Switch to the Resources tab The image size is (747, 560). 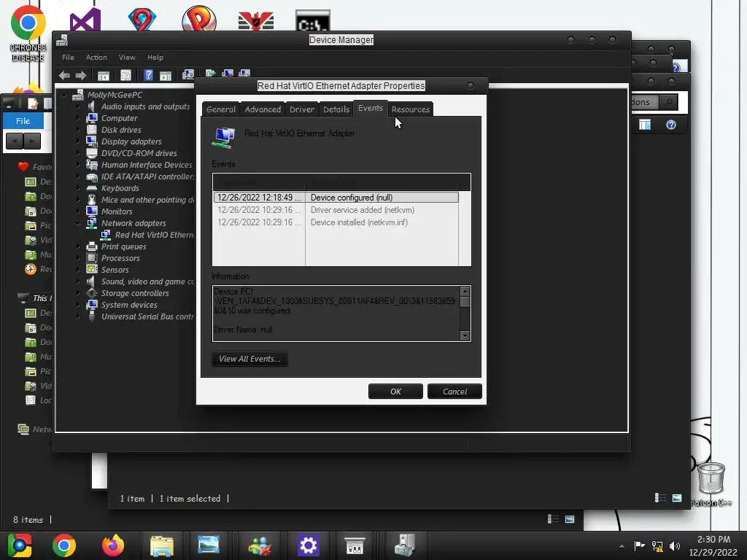pyautogui.click(x=411, y=109)
